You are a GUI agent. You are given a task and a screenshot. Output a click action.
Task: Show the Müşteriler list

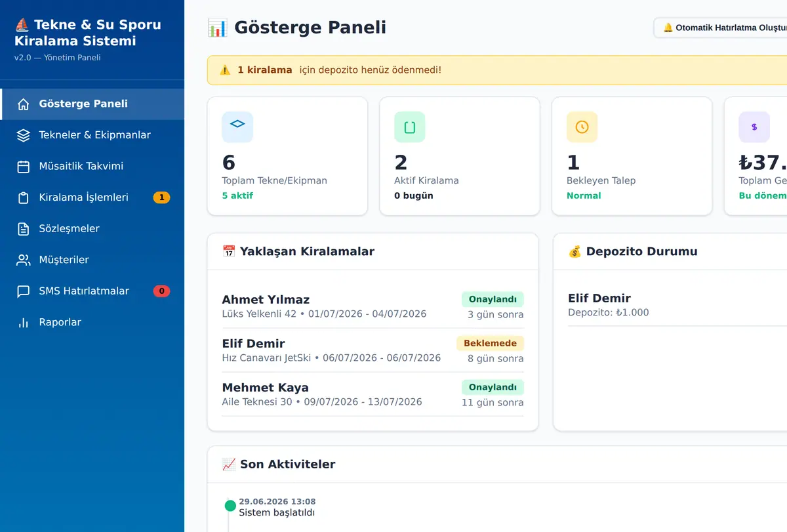(93, 260)
